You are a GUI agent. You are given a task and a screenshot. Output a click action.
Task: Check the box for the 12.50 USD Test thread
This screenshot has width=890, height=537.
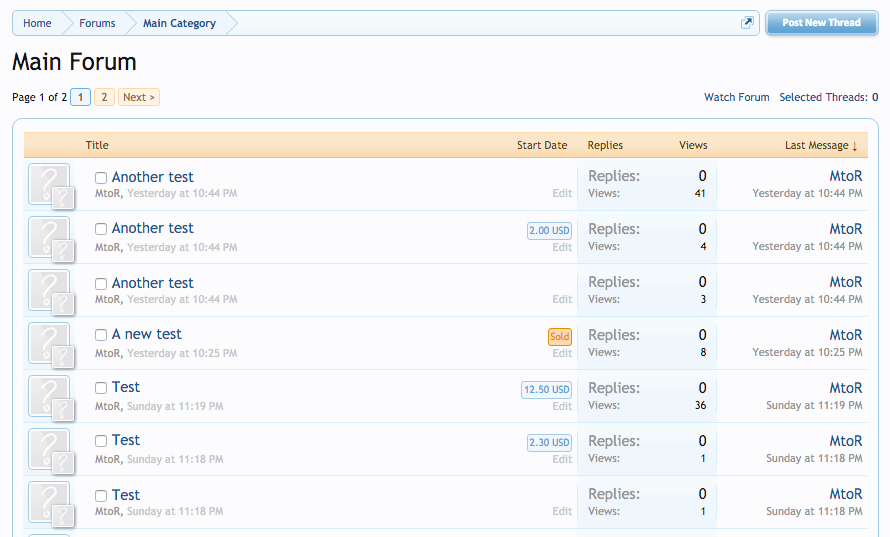point(101,388)
